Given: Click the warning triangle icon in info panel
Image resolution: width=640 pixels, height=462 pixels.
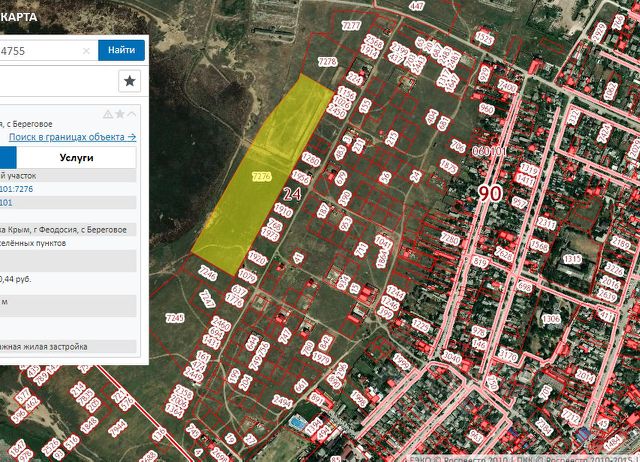Looking at the screenshot, I should point(107,114).
